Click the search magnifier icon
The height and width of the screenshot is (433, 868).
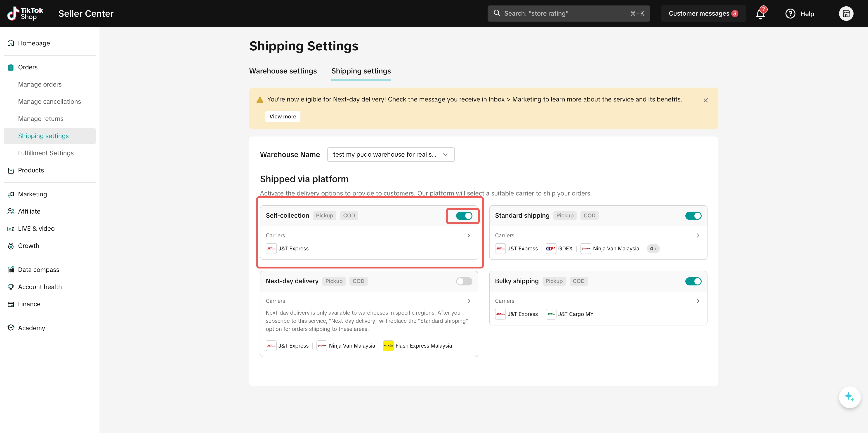(497, 13)
